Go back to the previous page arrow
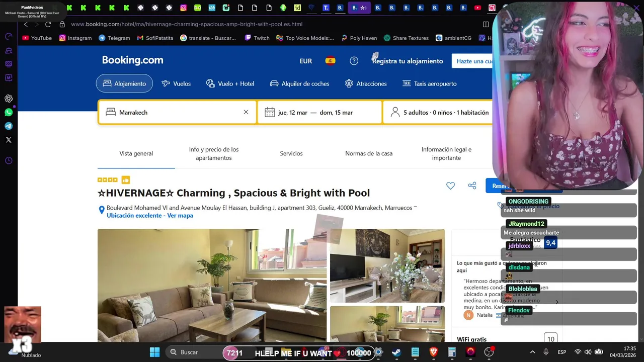Screen dimensions: 644x362 point(26,24)
